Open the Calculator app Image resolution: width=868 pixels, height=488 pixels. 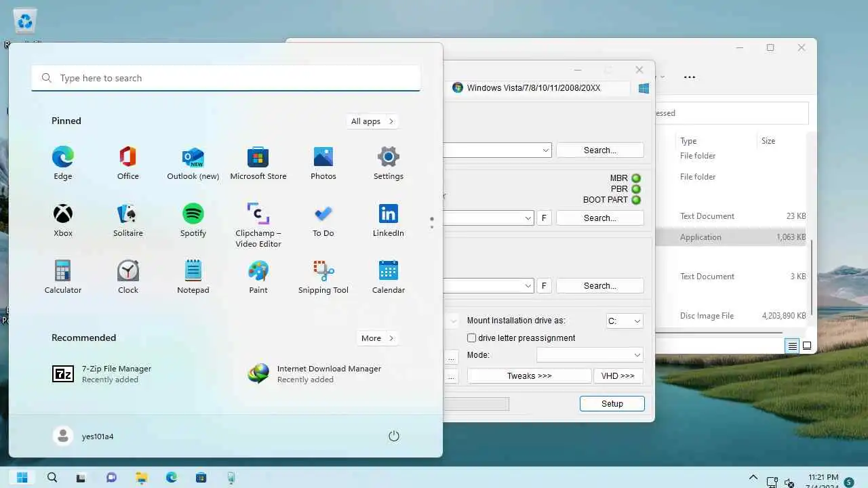pos(63,277)
